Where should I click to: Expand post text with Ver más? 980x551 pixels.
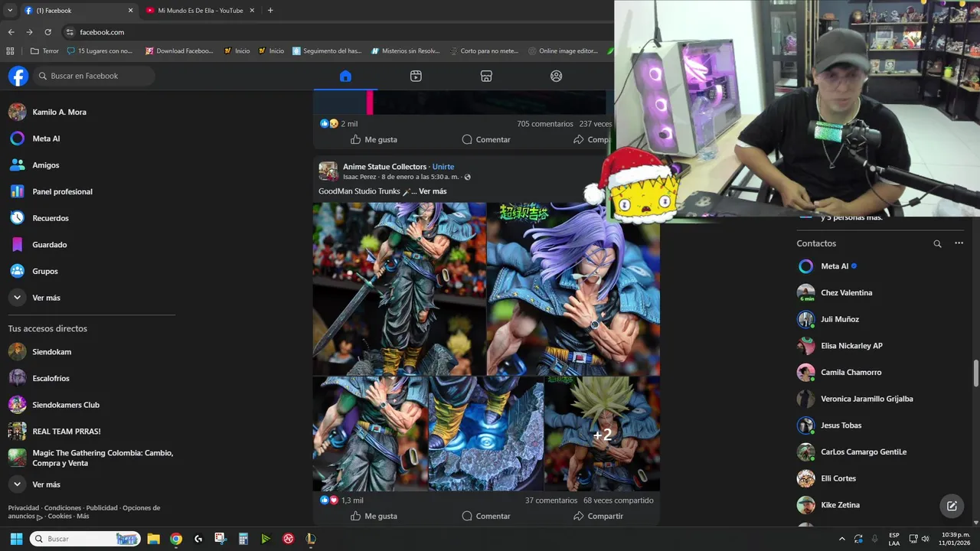point(433,191)
